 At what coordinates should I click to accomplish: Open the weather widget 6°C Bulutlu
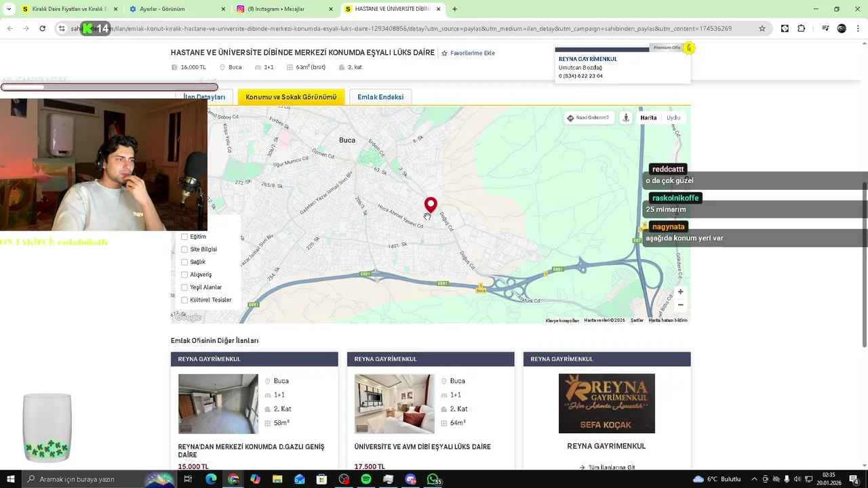pos(717,479)
